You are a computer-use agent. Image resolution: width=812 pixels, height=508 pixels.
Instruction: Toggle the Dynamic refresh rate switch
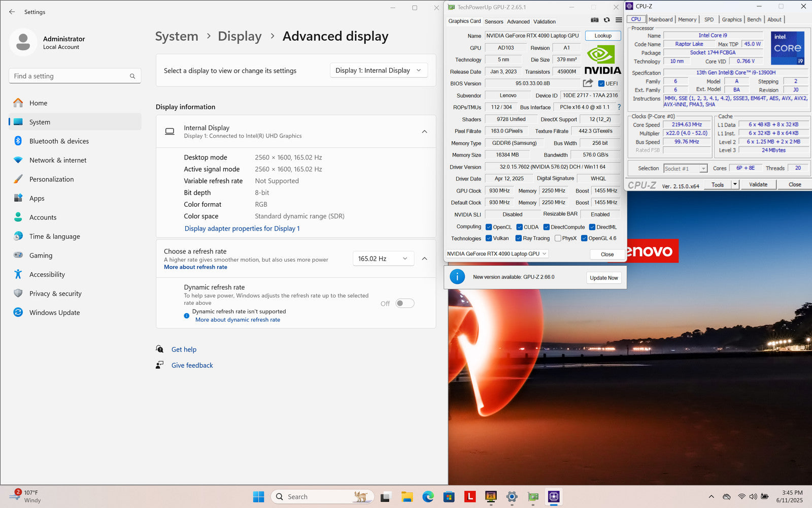404,303
